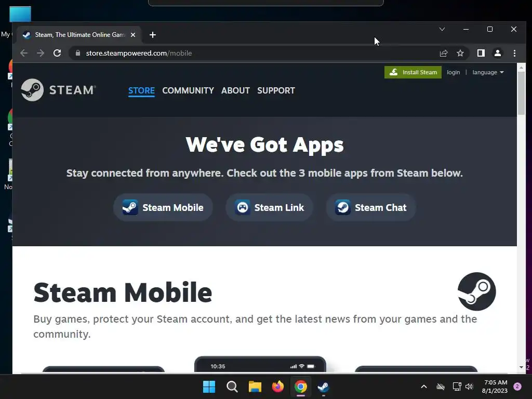Click the phone screenshot showing 10:35

[260, 365]
